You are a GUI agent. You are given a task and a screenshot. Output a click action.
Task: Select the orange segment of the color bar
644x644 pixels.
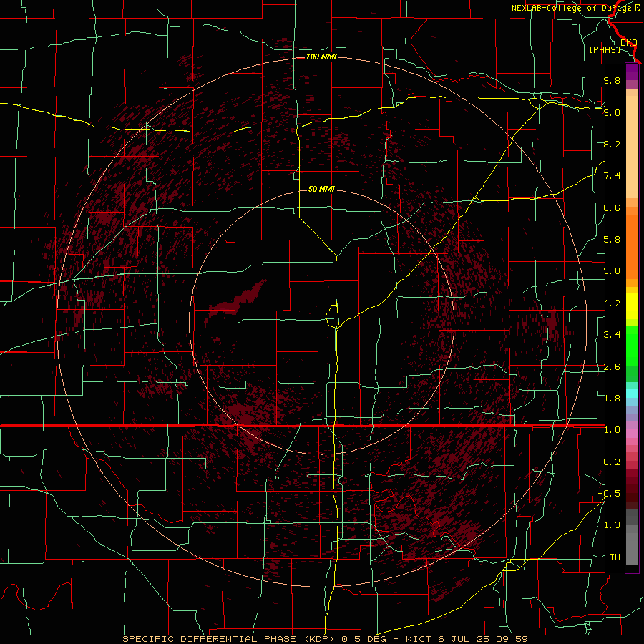pos(632,246)
